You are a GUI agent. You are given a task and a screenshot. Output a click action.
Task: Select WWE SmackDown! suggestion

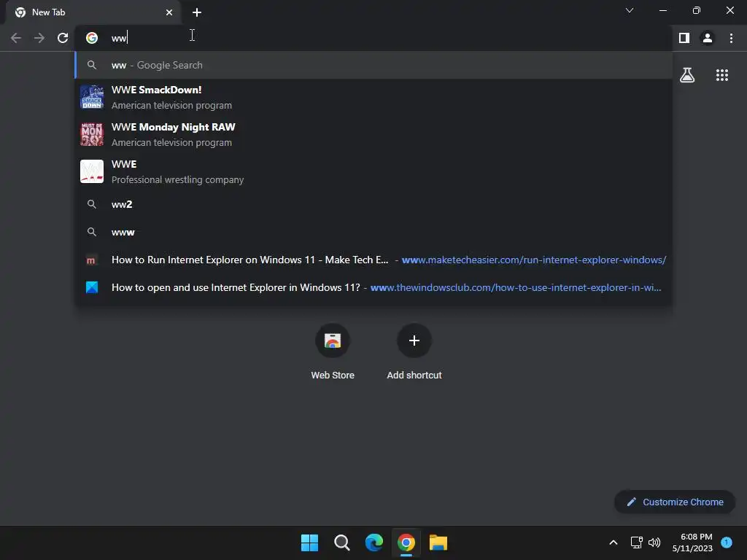pos(373,97)
